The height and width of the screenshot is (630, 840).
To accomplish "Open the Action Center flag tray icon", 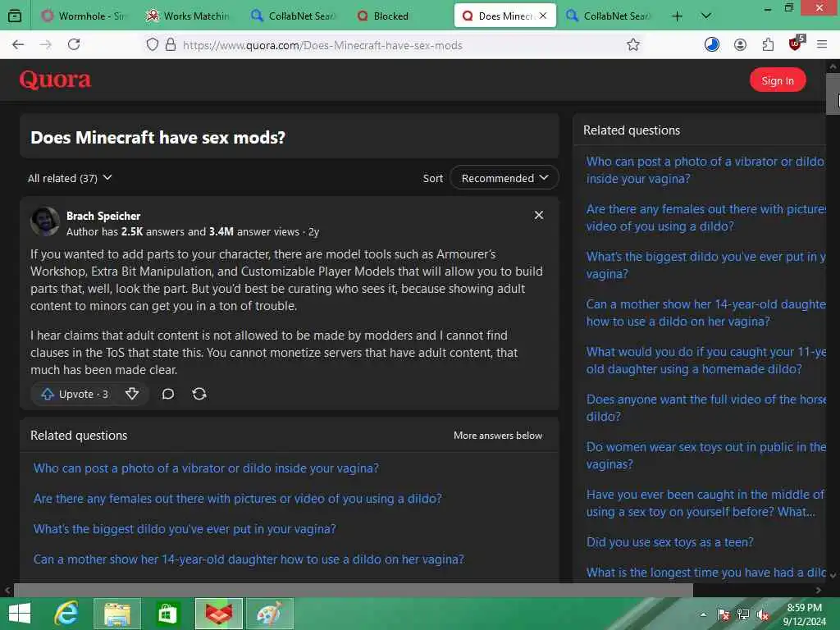I will (724, 614).
